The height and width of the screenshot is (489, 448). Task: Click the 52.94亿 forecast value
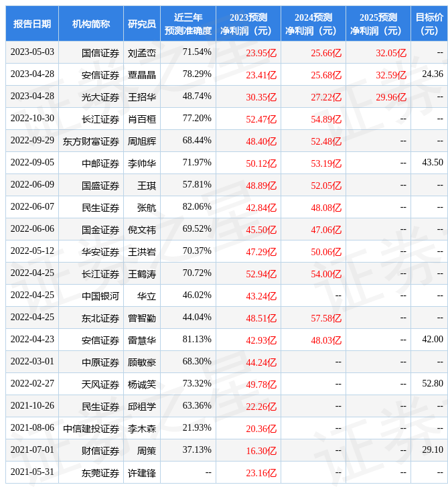coord(261,274)
